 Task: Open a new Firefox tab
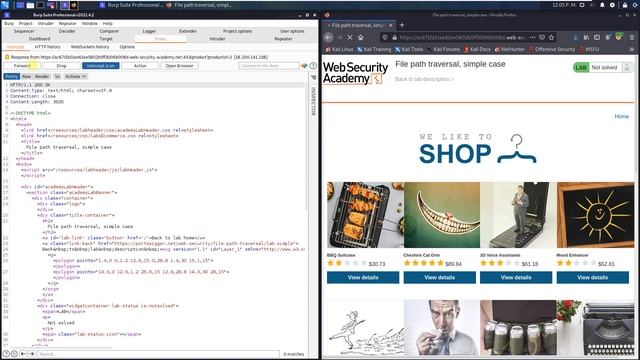point(402,25)
